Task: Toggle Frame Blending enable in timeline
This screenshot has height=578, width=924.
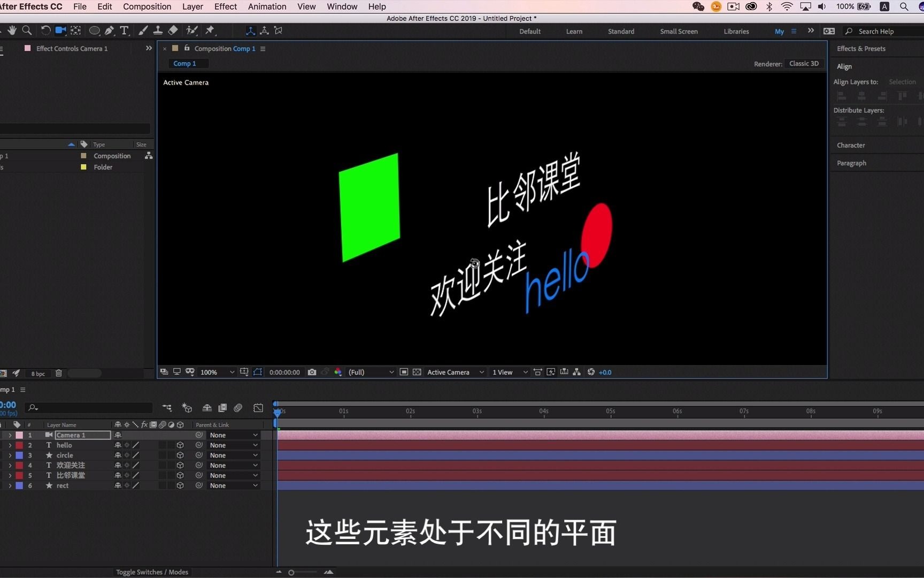Action: tap(222, 408)
